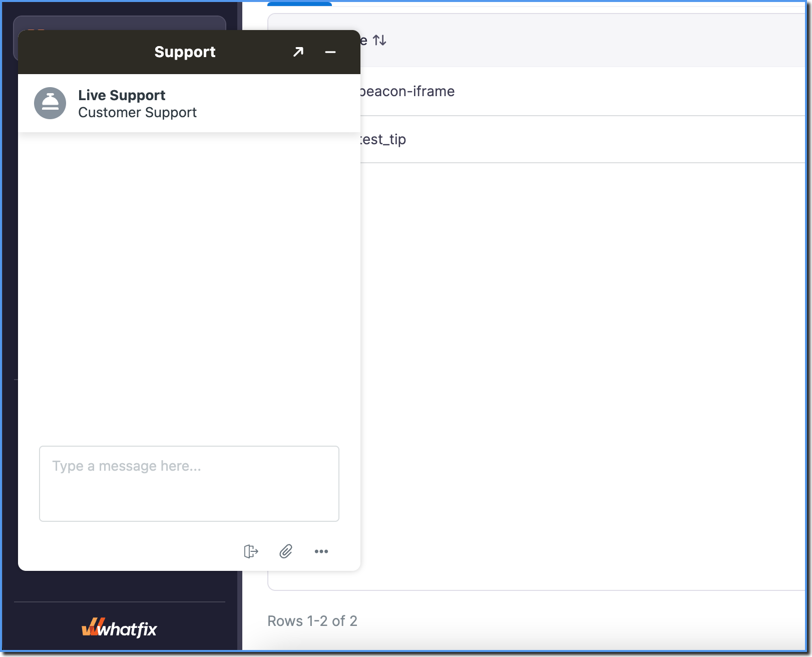The image size is (812, 657).
Task: Click in the message input box
Action: tap(189, 484)
